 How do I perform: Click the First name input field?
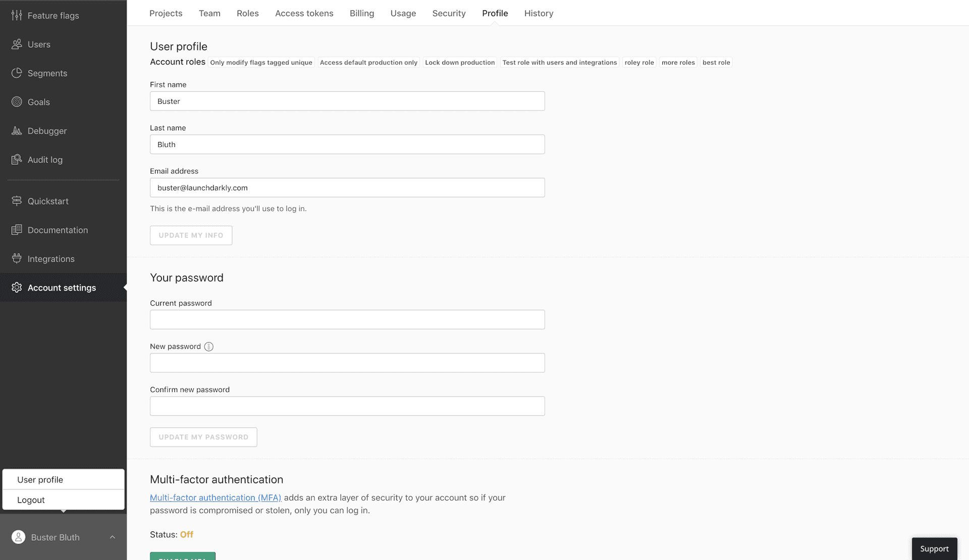click(347, 101)
